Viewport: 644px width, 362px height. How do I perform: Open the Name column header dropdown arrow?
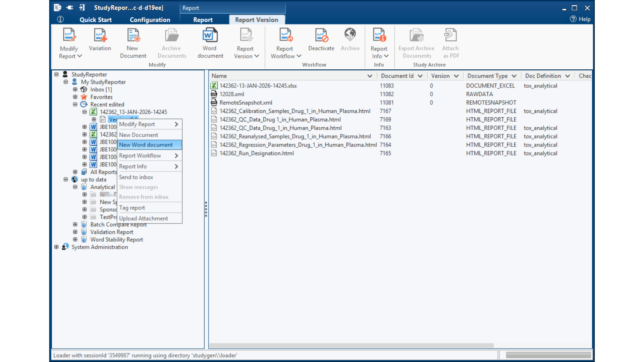pos(370,76)
